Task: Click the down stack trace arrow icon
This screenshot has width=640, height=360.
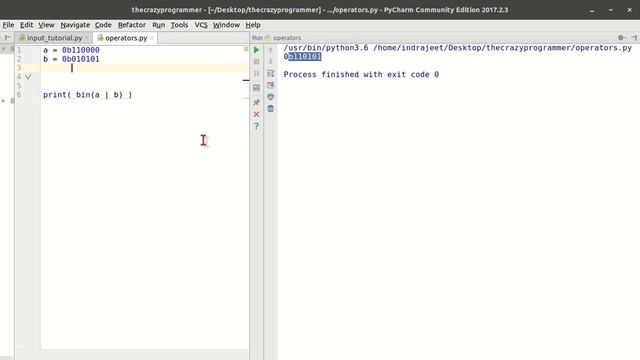Action: 270,62
